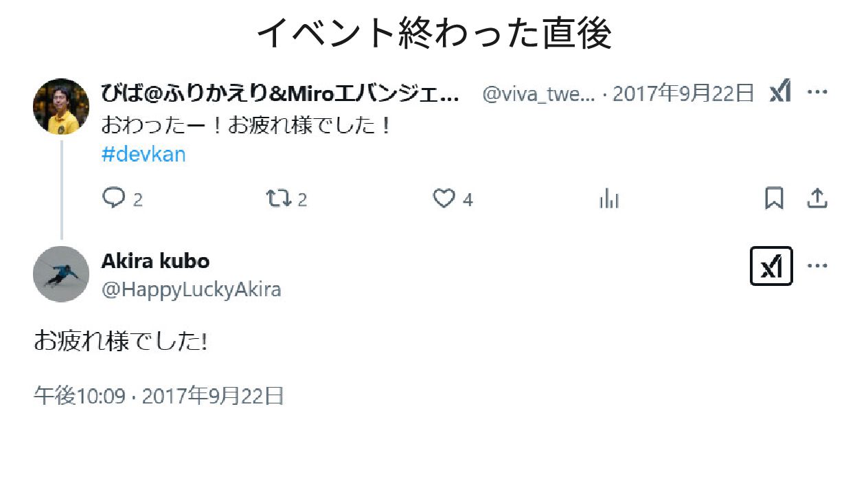This screenshot has height=488, width=868.
Task: Click the @viva_twe... handle
Action: [x=538, y=93]
